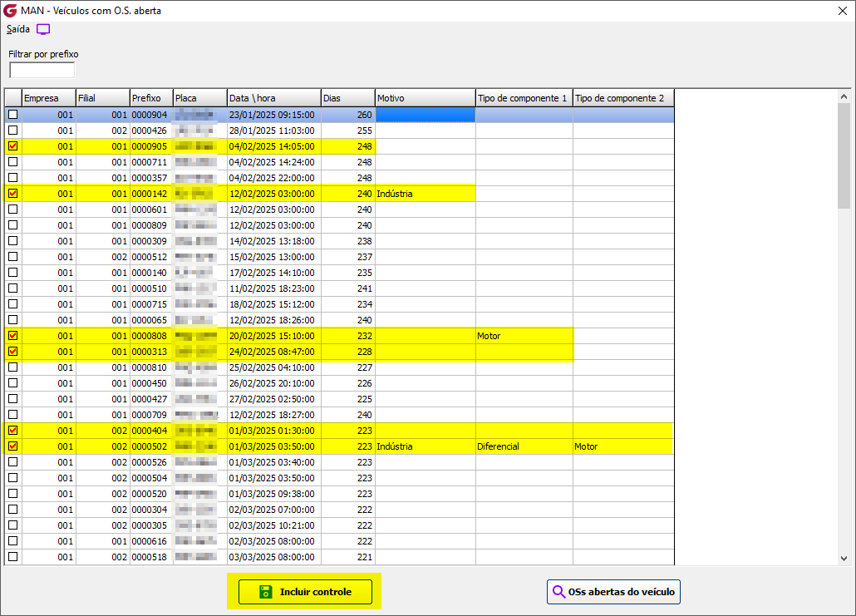This screenshot has width=856, height=616.
Task: Click prefixo 0000709 cell
Action: (151, 415)
